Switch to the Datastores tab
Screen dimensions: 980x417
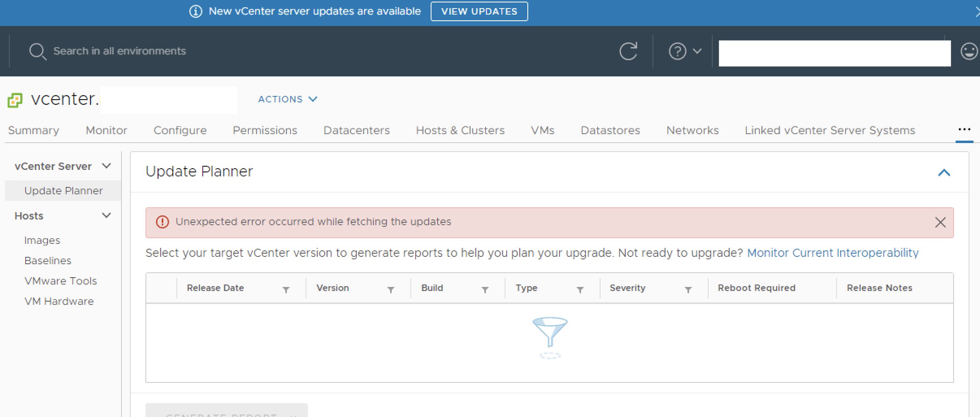pyautogui.click(x=610, y=130)
